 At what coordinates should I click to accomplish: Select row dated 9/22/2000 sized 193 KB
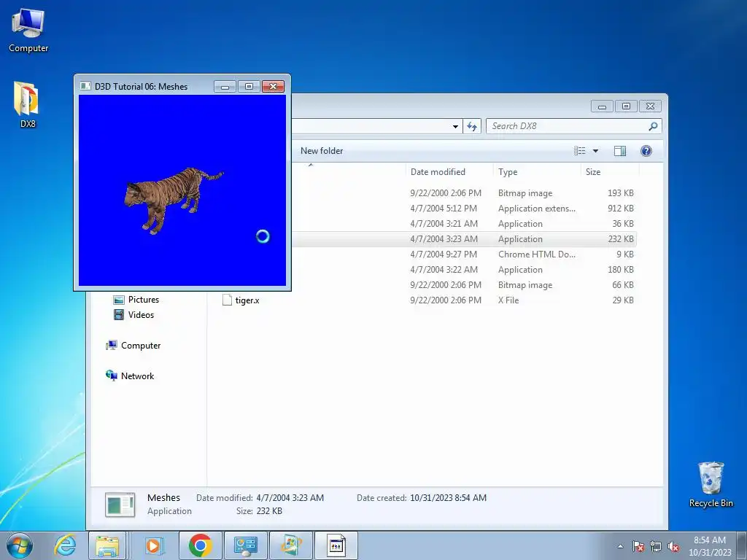[465, 193]
